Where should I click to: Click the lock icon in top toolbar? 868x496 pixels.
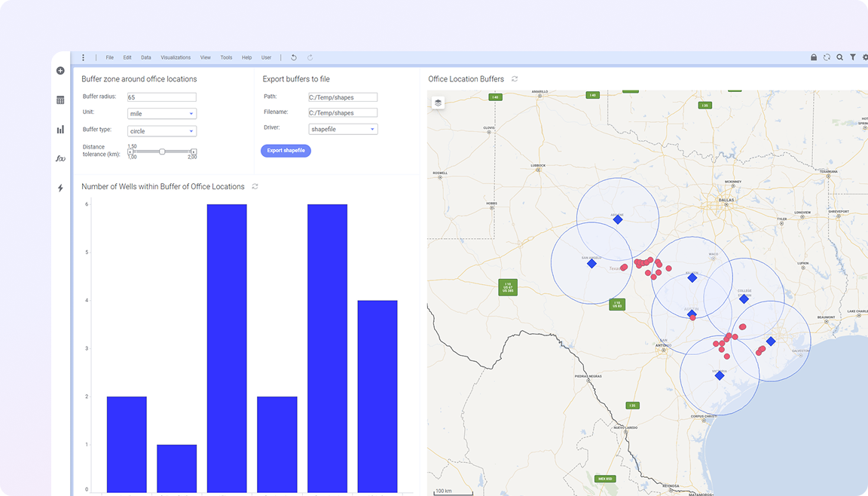point(814,57)
